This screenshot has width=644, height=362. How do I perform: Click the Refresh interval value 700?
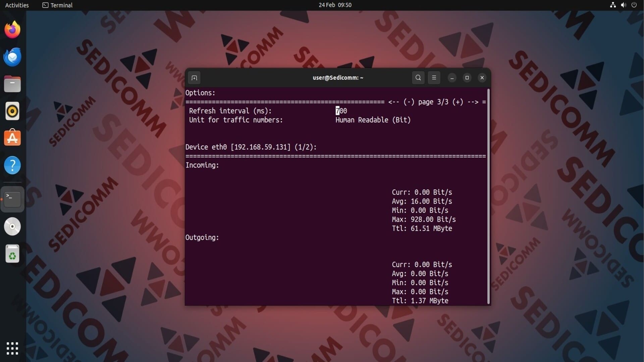pyautogui.click(x=341, y=111)
